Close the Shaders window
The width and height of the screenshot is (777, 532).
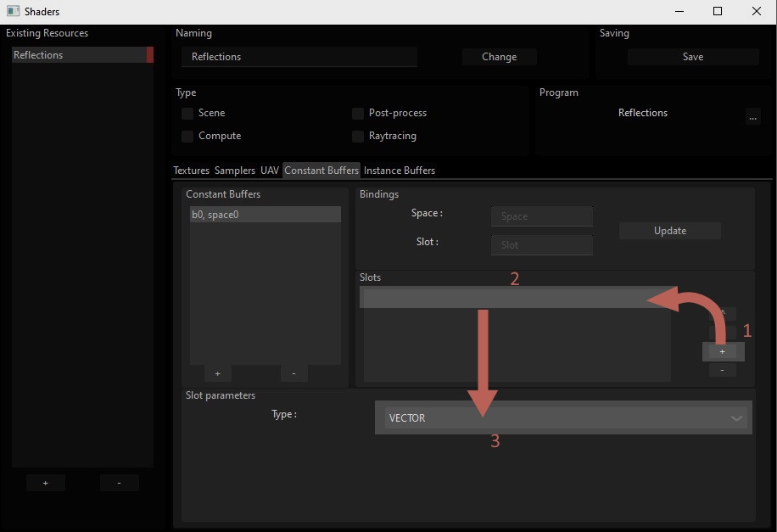click(x=756, y=11)
